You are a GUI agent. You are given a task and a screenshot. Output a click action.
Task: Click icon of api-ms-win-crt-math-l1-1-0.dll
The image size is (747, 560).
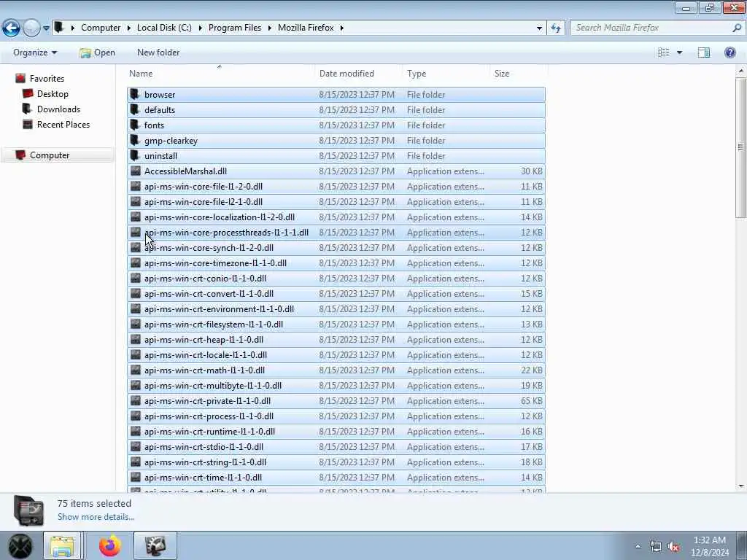coord(136,370)
